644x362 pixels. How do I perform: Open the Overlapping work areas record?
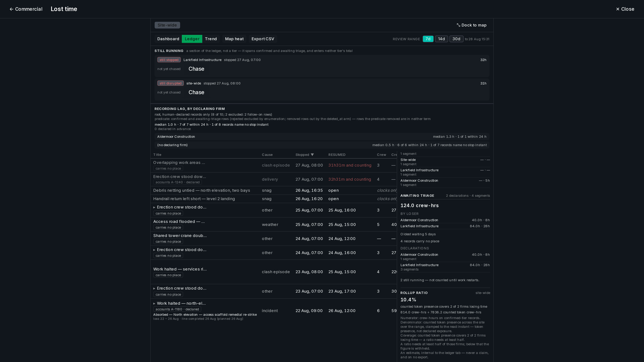(x=179, y=162)
